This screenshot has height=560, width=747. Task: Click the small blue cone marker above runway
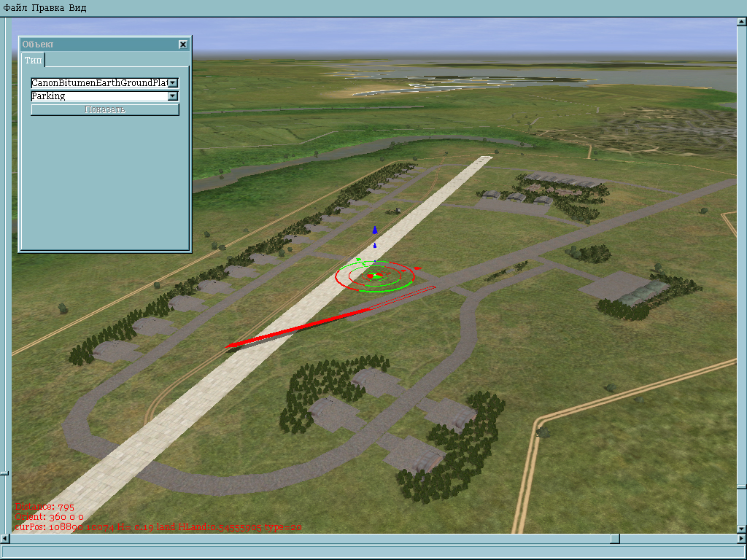(x=375, y=246)
